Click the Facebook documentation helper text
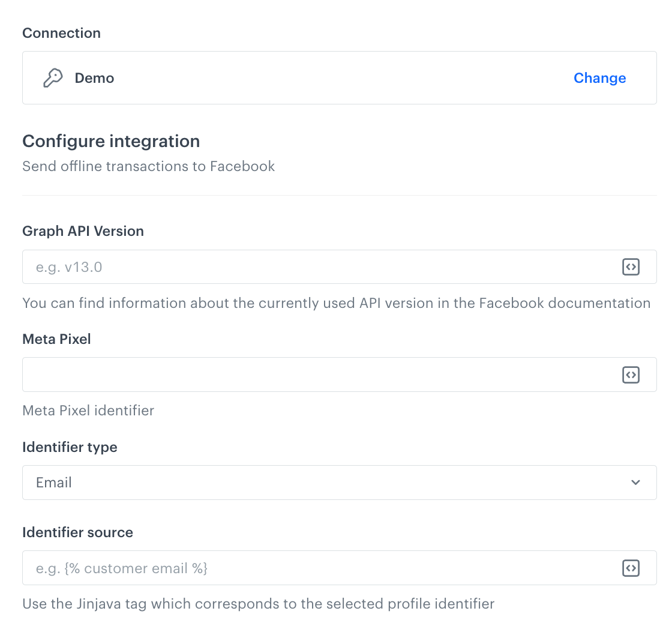Image resolution: width=672 pixels, height=629 pixels. click(336, 303)
